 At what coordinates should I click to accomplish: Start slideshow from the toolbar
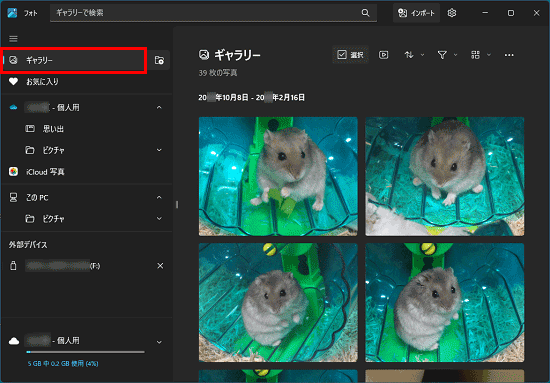click(383, 55)
